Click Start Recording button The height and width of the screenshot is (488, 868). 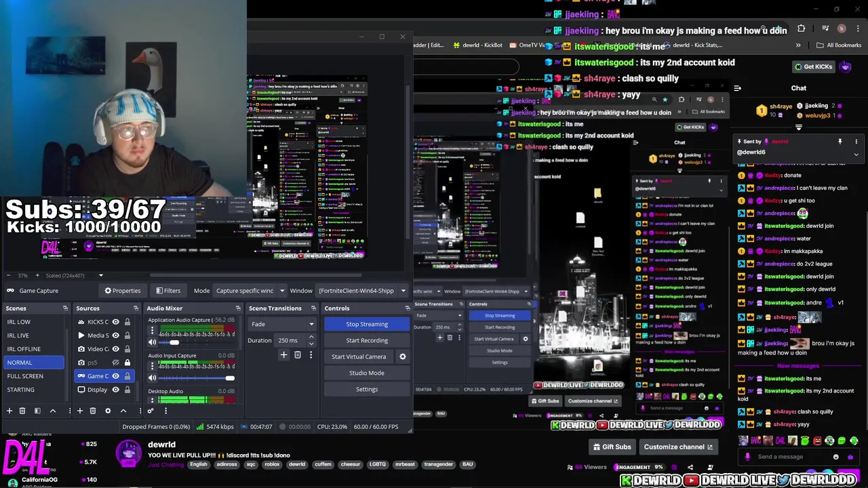click(x=367, y=340)
